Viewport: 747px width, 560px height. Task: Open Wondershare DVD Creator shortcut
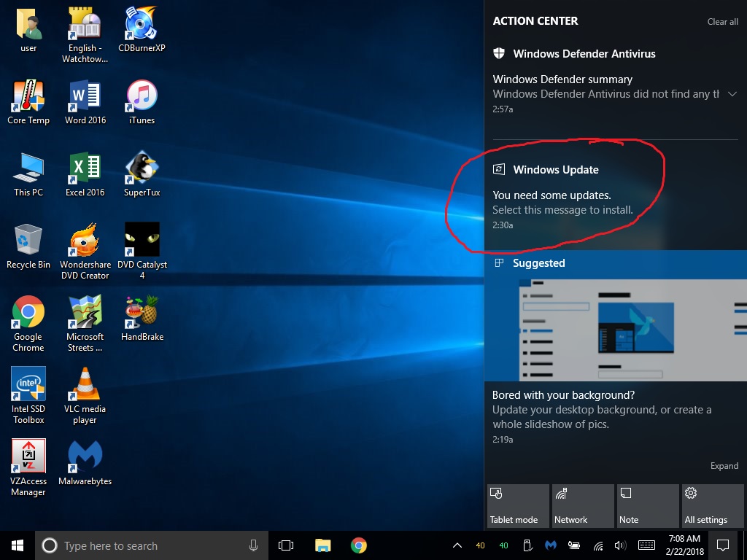pos(85,252)
